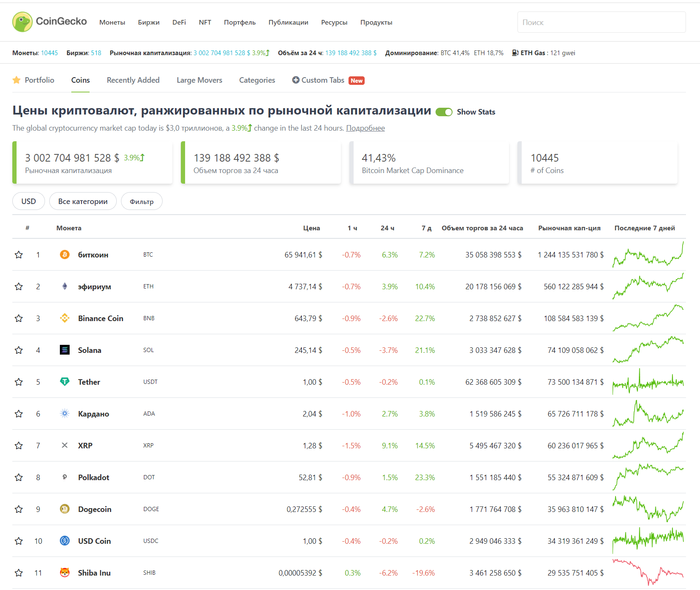Click the Custom Tabs plus icon

[x=296, y=80]
